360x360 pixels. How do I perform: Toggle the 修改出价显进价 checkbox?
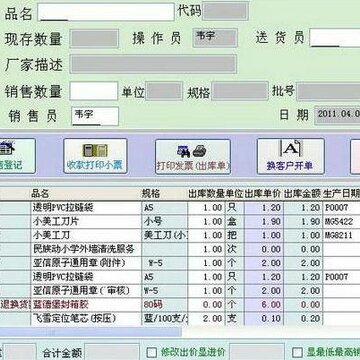click(152, 352)
